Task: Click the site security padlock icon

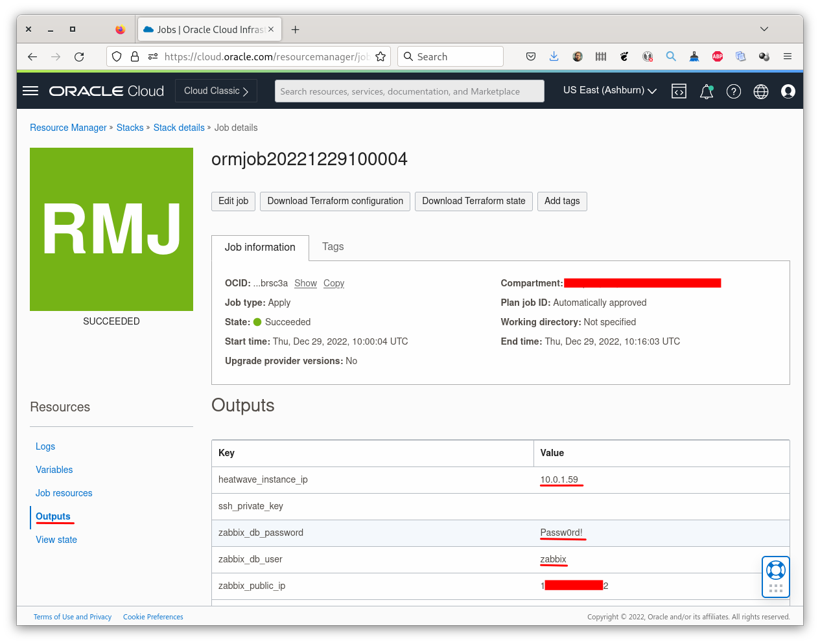Action: pos(135,56)
